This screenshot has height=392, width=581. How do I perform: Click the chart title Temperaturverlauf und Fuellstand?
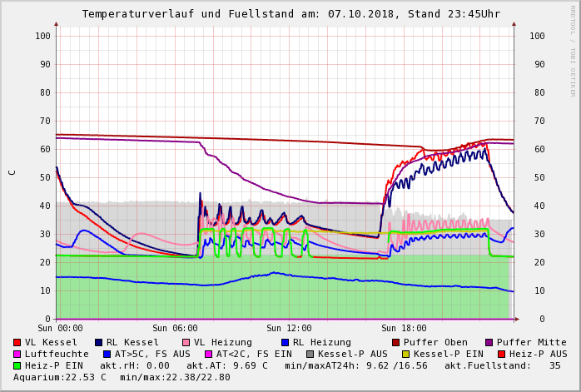point(290,14)
